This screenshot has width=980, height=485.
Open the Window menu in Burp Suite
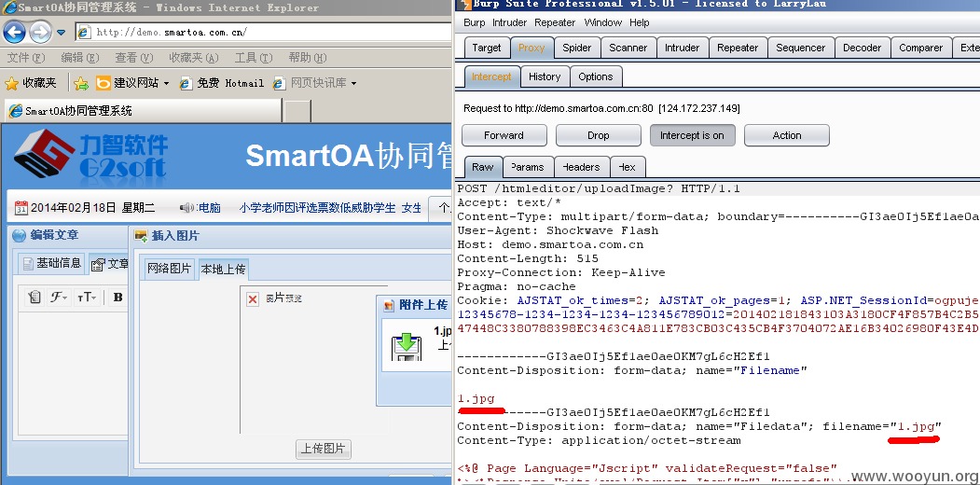tap(603, 22)
